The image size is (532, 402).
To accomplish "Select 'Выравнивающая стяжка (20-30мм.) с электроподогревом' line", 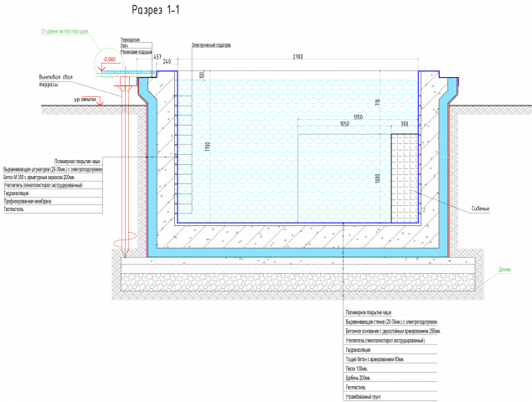I will (x=391, y=322).
